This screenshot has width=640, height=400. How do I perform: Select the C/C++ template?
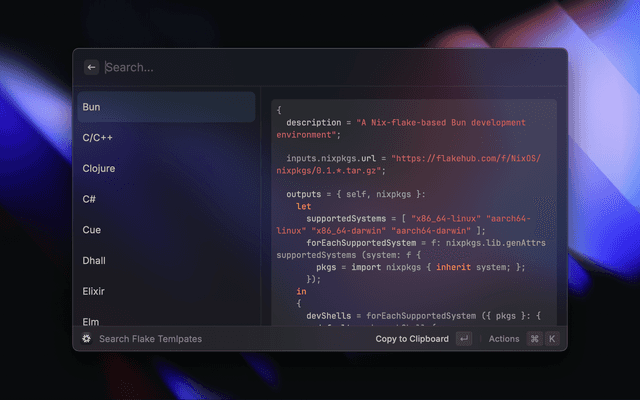167,138
